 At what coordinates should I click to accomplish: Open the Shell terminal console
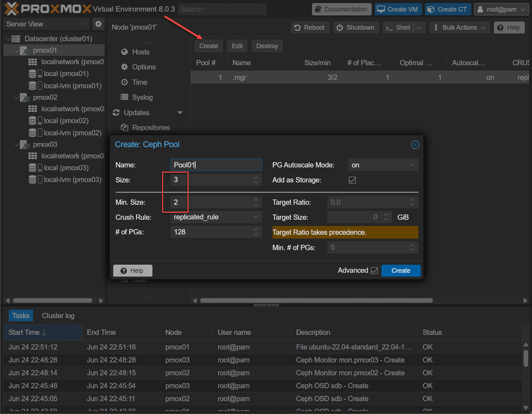(x=398, y=28)
